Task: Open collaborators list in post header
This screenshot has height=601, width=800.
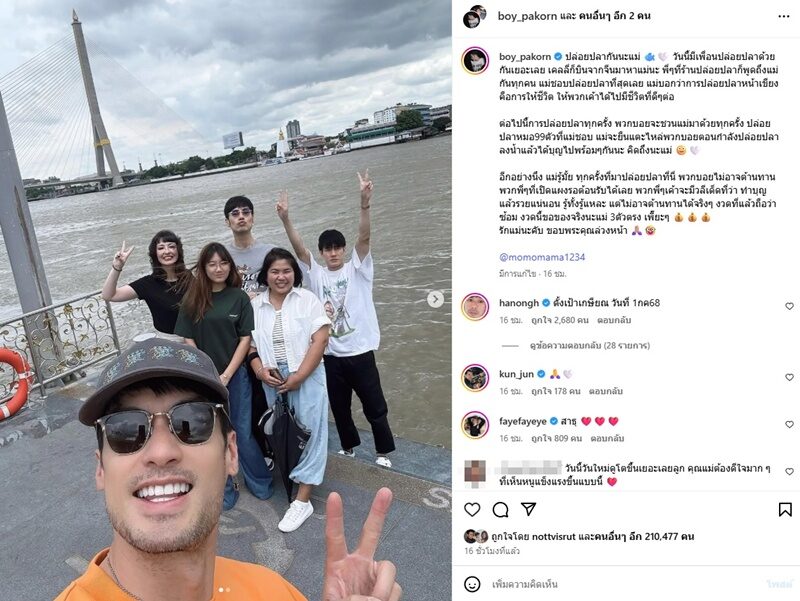Action: click(x=614, y=16)
